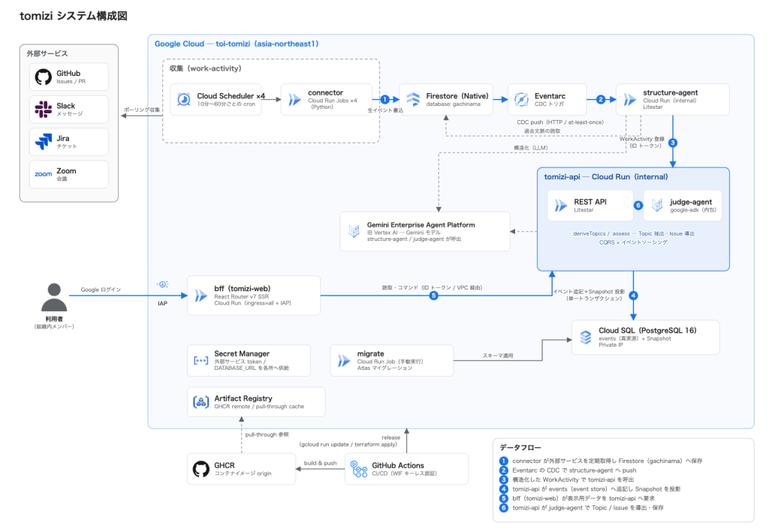Click the judge-agent box in tomizi-api
The width and height of the screenshot is (769, 532).
pyautogui.click(x=683, y=206)
